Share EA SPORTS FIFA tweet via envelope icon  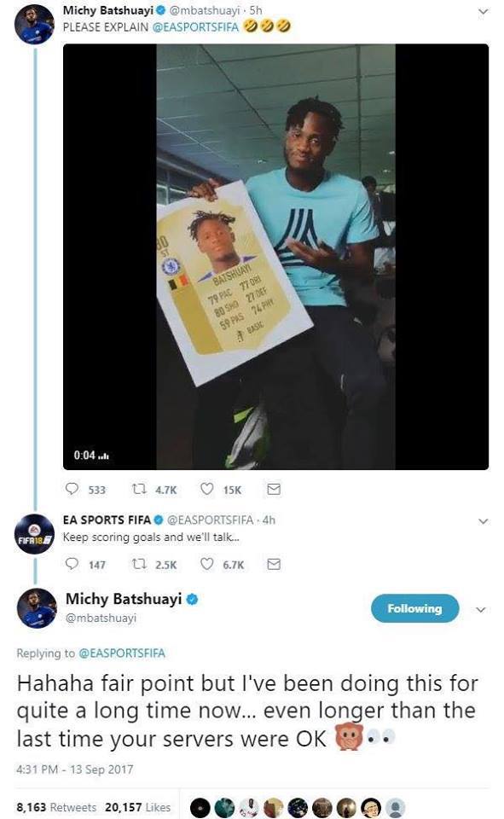tap(274, 564)
